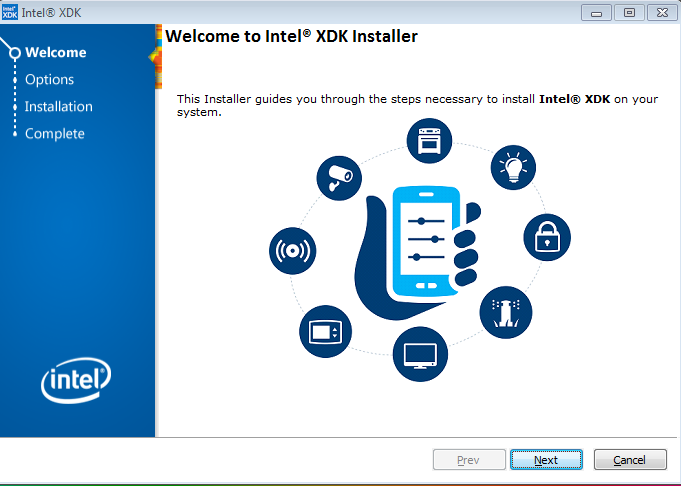Click the Intel logo in sidebar
Viewport: 681px width, 486px height.
(x=76, y=380)
